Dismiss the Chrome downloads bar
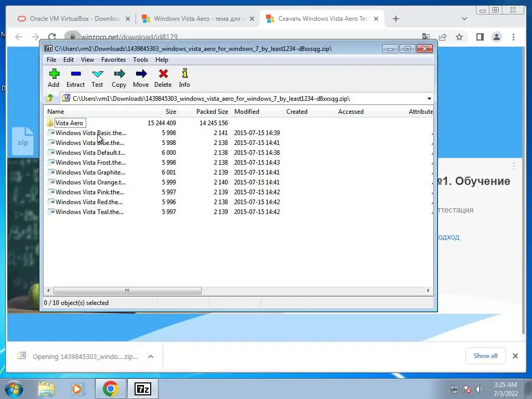 (515, 355)
